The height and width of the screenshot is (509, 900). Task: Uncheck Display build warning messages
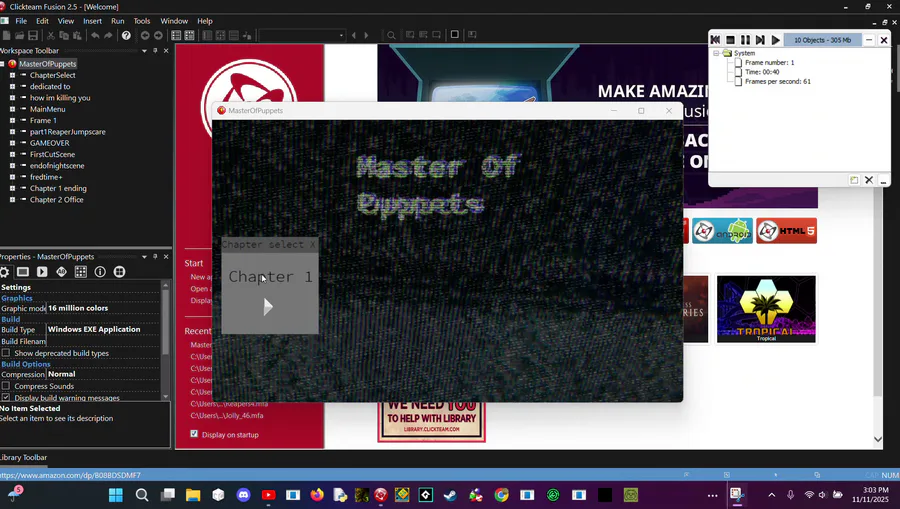click(6, 397)
